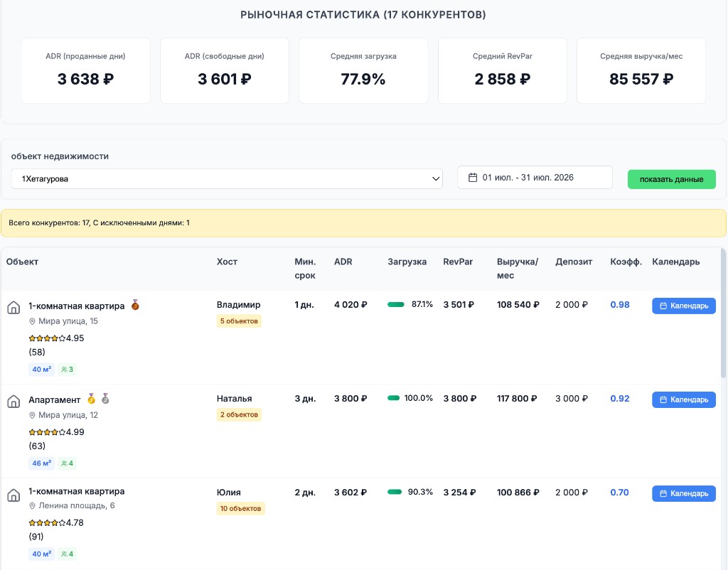Click the table vertical scrollbar
Screen dimensions: 728x570
coord(723,313)
